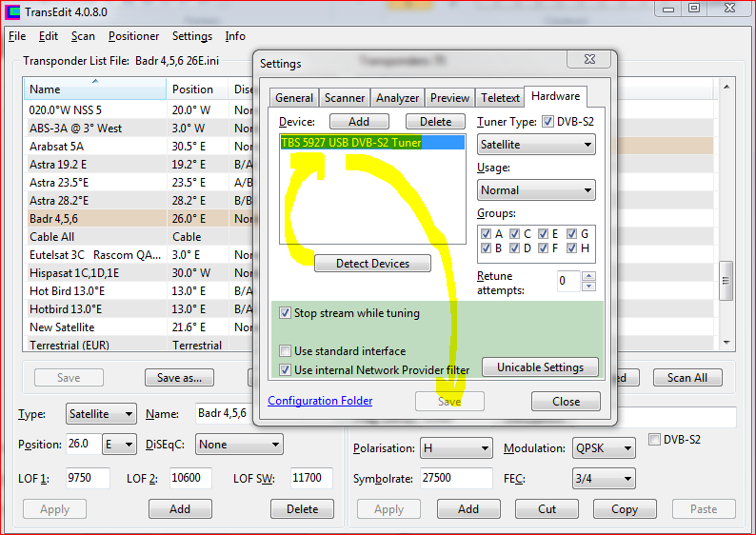Decrease Retune attempts with down arrow
756x535 pixels.
[588, 286]
